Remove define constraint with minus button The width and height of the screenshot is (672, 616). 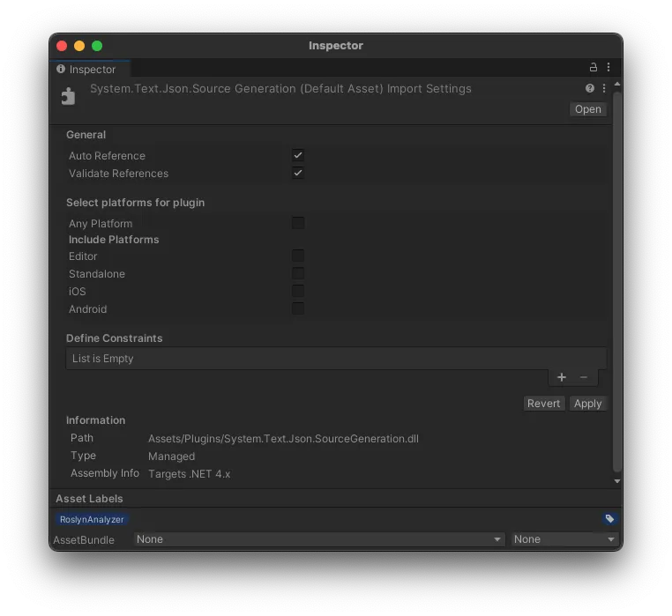pos(584,377)
